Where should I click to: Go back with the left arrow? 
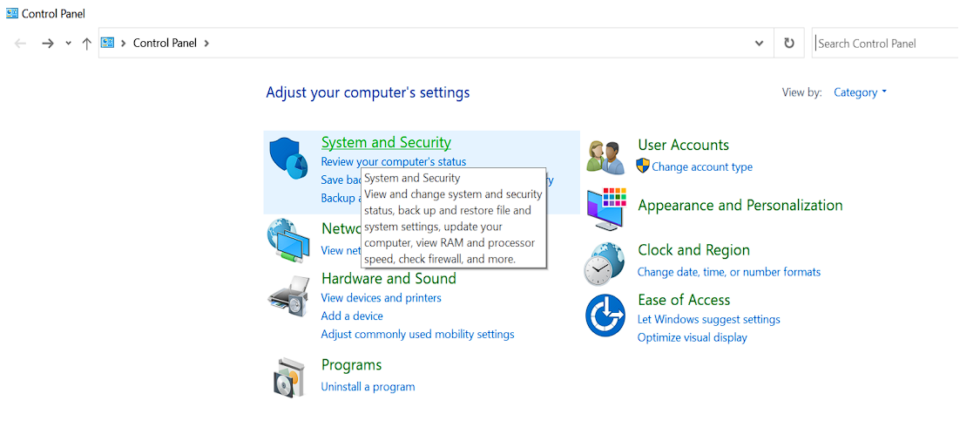21,44
